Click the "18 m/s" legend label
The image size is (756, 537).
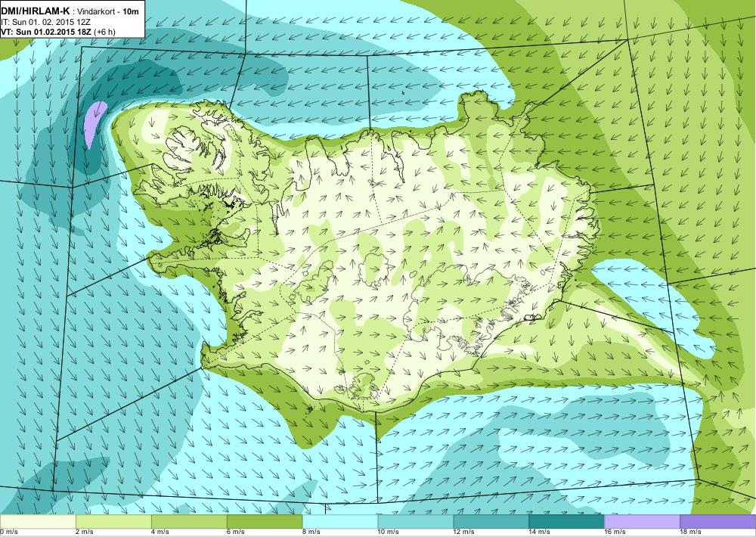pyautogui.click(x=692, y=532)
